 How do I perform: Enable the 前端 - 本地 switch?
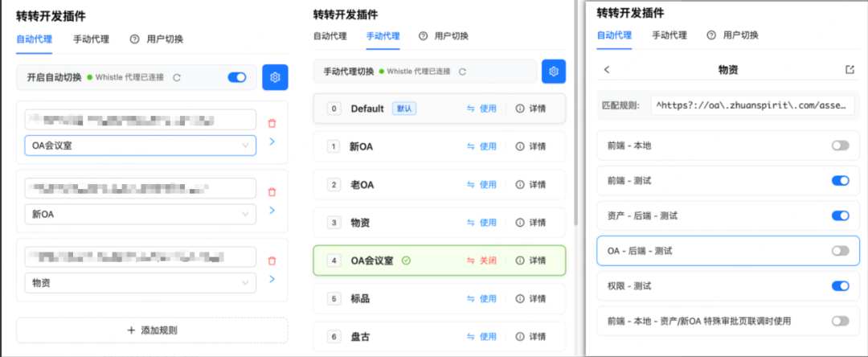tap(840, 146)
